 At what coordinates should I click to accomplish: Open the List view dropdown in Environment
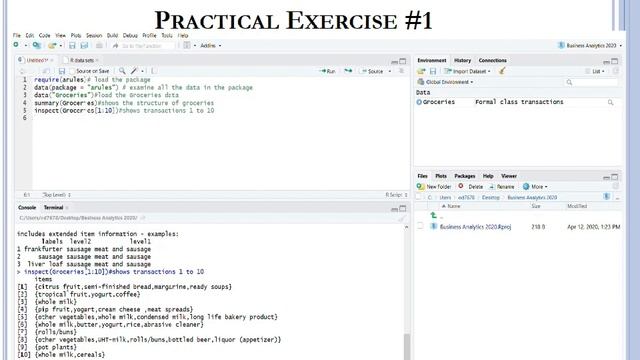point(596,71)
